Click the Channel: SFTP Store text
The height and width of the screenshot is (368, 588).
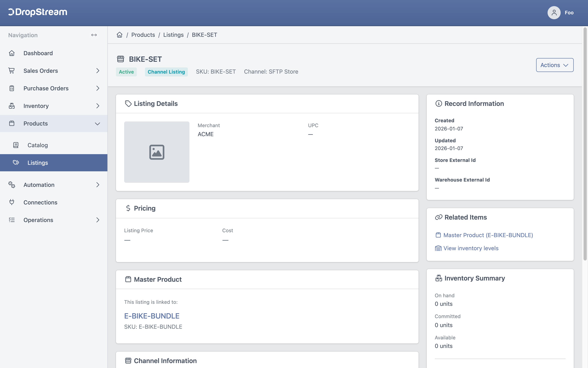click(x=271, y=72)
